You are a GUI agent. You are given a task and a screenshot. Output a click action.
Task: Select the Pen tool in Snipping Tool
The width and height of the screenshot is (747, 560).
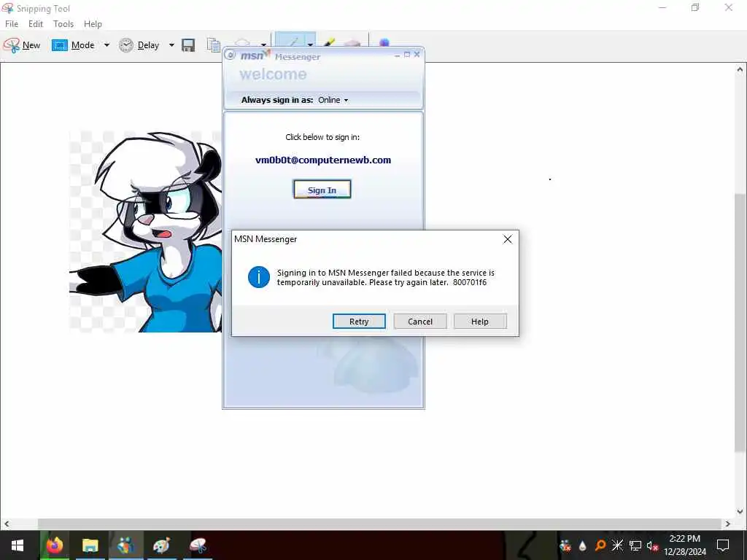(x=292, y=41)
